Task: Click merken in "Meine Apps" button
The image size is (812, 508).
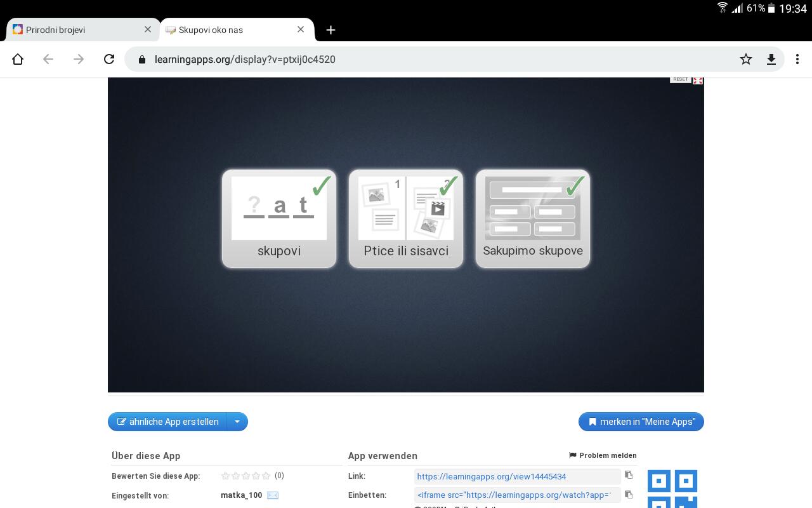Action: (641, 422)
